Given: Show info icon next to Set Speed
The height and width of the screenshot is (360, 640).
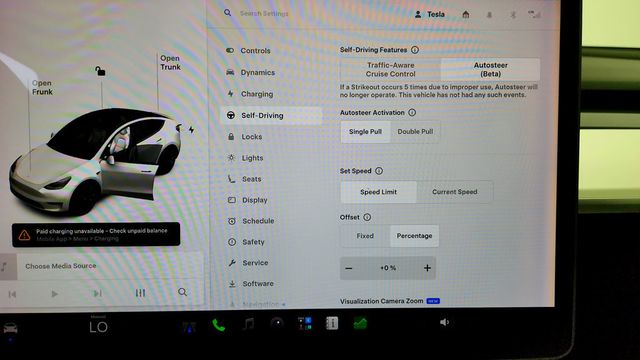Looking at the screenshot, I should click(x=379, y=171).
